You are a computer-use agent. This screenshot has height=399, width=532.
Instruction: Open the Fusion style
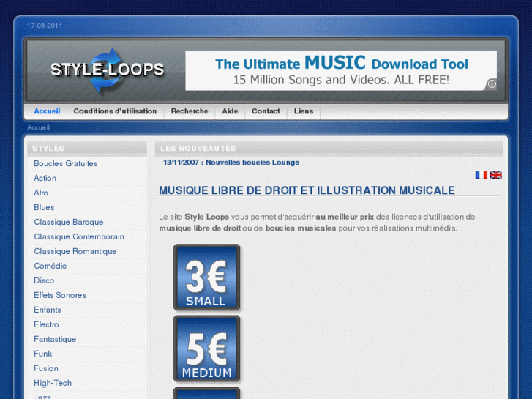coord(46,368)
